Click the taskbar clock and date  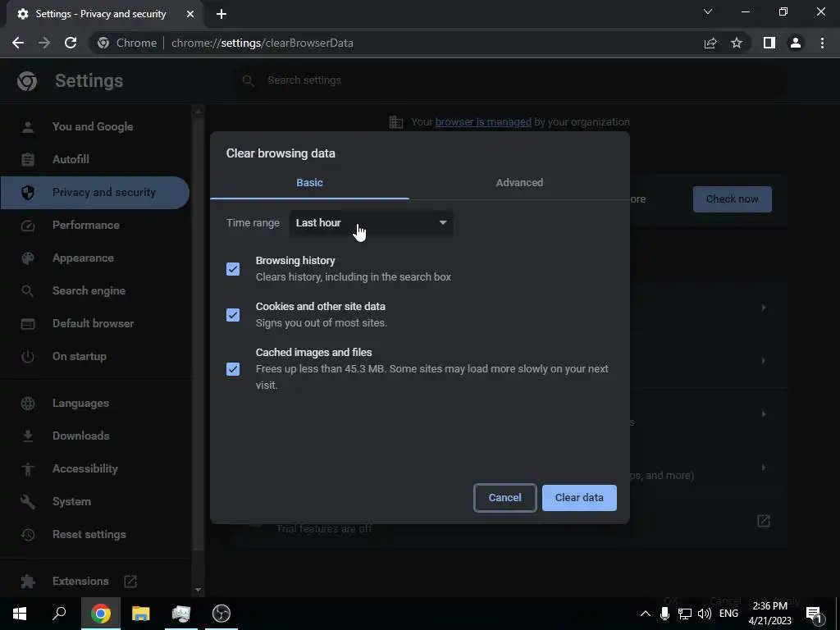point(770,614)
